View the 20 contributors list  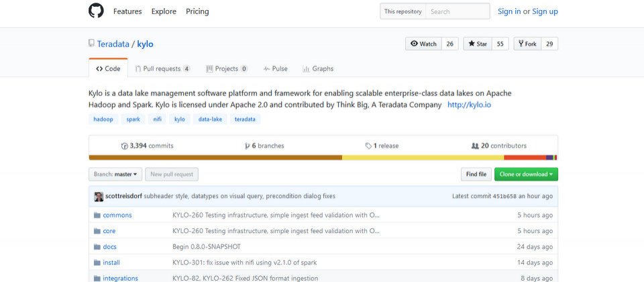[499, 146]
